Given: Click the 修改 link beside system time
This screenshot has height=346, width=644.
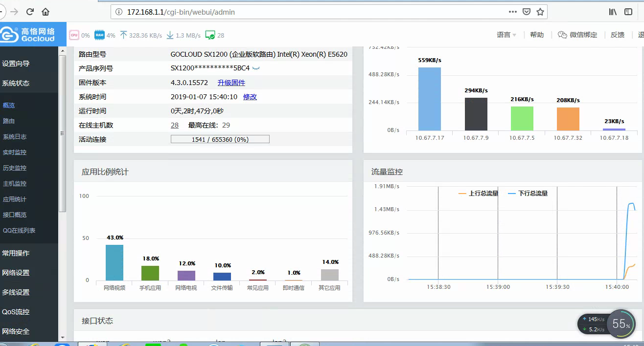Looking at the screenshot, I should [250, 97].
